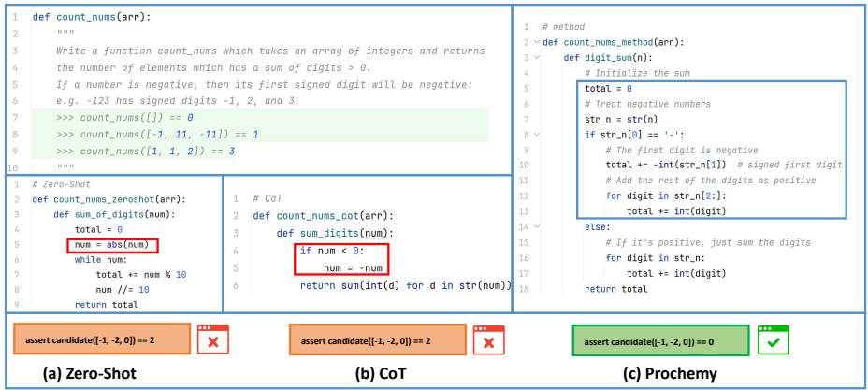Click the failed red X icon under Zero-Shot
The image size is (868, 390).
point(212,340)
